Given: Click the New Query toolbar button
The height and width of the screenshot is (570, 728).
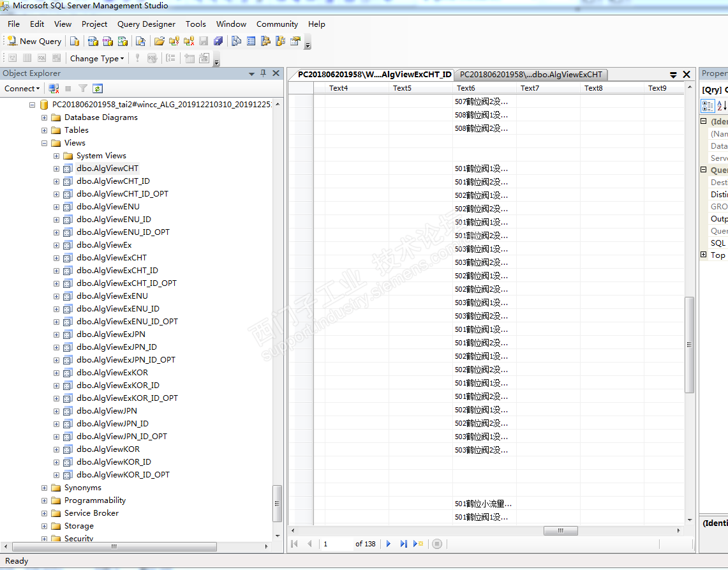Looking at the screenshot, I should click(x=35, y=41).
